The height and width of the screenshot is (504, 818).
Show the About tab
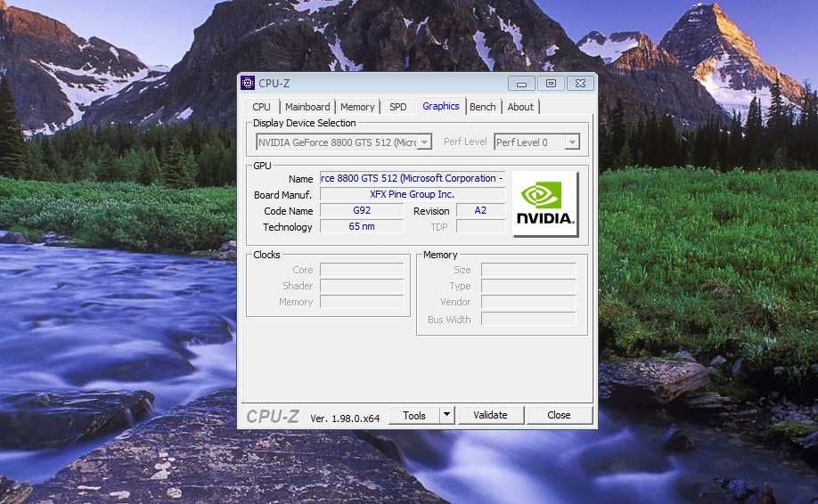point(520,107)
